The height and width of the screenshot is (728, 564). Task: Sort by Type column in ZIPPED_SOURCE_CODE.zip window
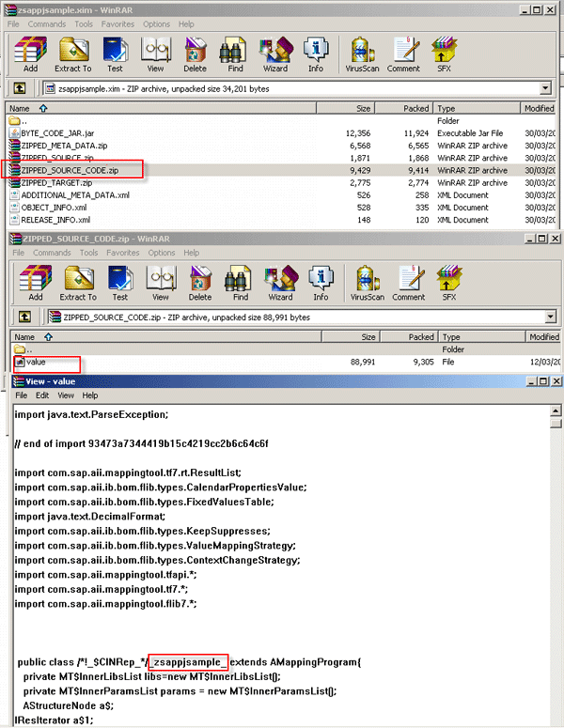[x=481, y=336]
